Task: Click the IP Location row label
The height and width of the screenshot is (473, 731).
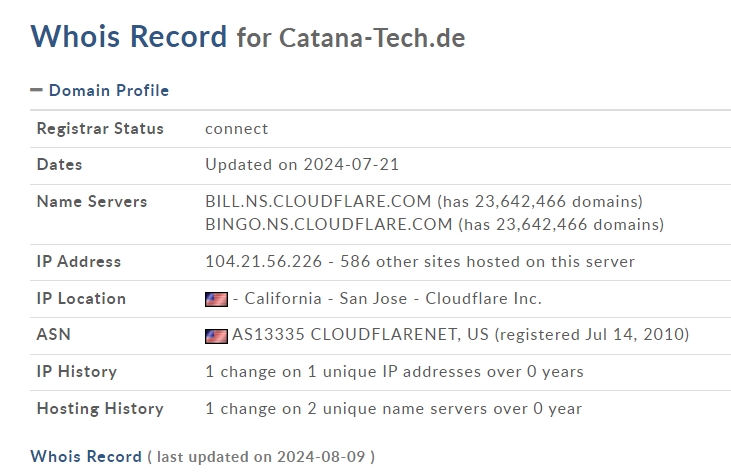Action: coord(81,298)
